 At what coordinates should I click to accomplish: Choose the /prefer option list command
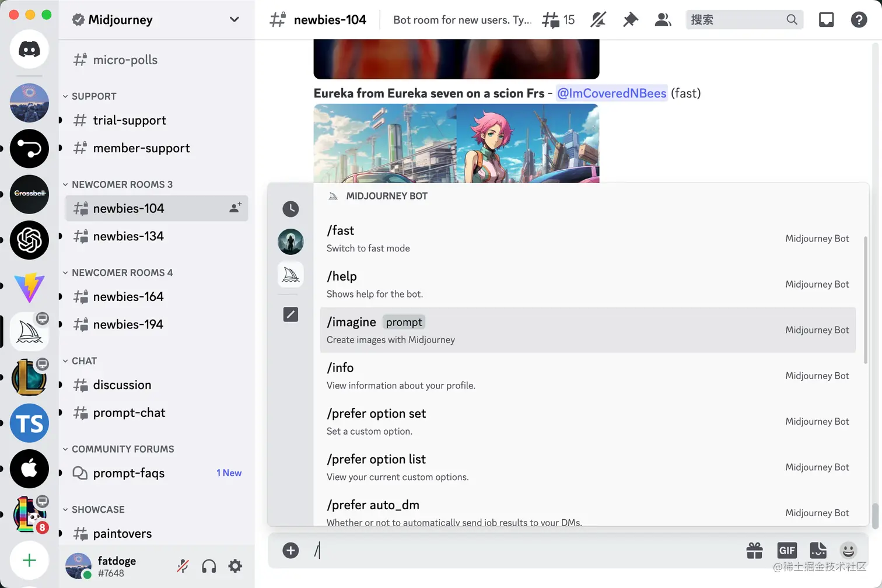[x=588, y=467]
